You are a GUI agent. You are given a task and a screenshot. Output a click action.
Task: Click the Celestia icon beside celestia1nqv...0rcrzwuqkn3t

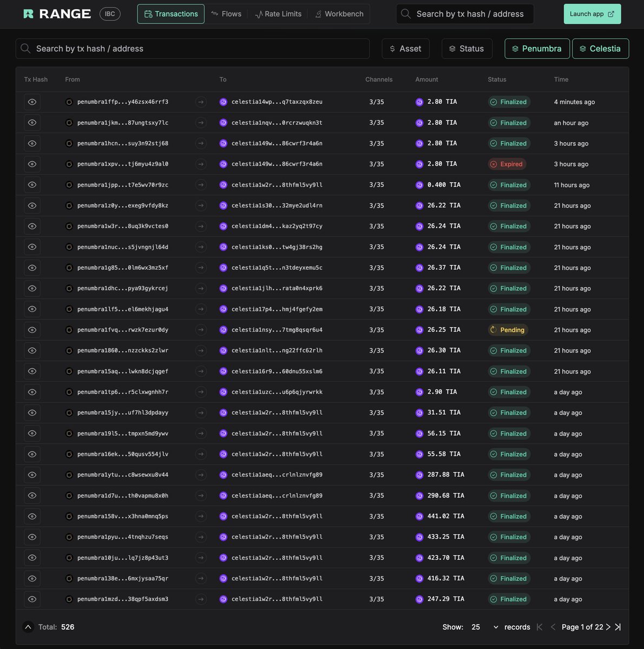[223, 123]
